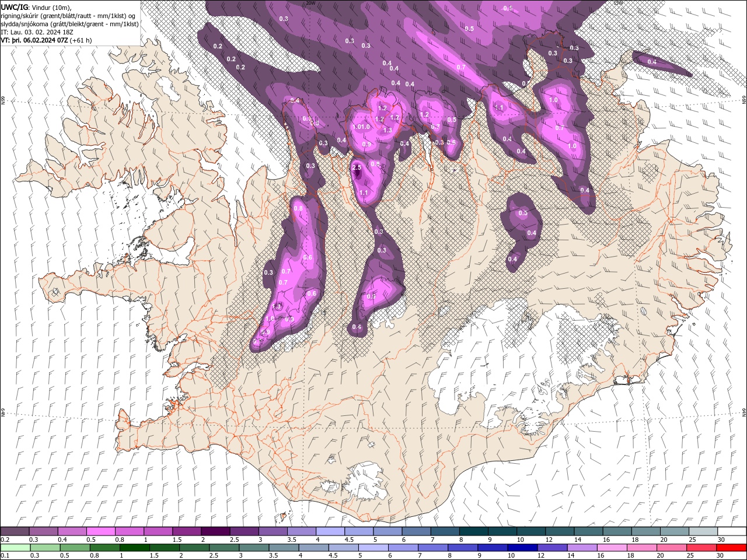This screenshot has width=747, height=560.
Task: Click the light blue top-row swatch for 4–4.5
Action: pyautogui.click(x=330, y=531)
